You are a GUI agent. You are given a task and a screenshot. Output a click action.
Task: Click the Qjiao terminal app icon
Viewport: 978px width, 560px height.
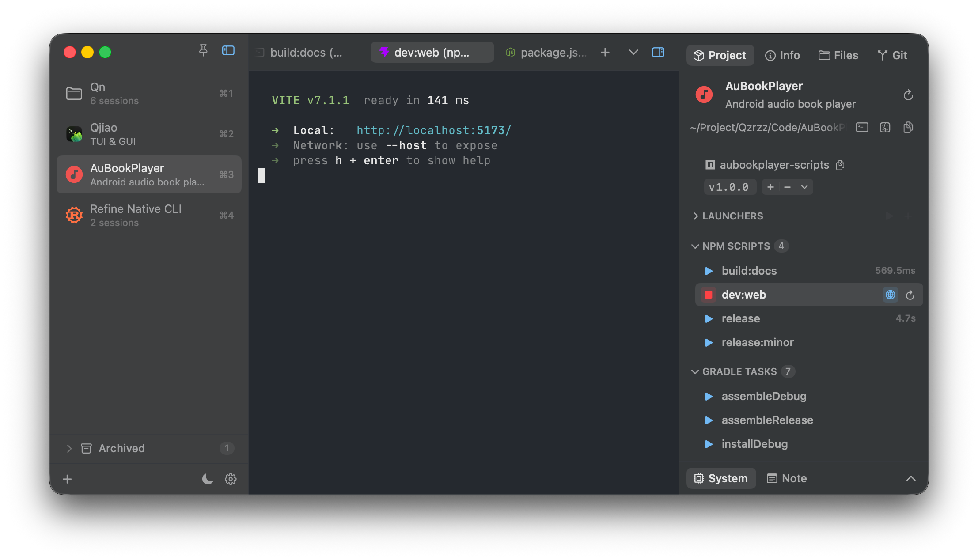coord(74,134)
